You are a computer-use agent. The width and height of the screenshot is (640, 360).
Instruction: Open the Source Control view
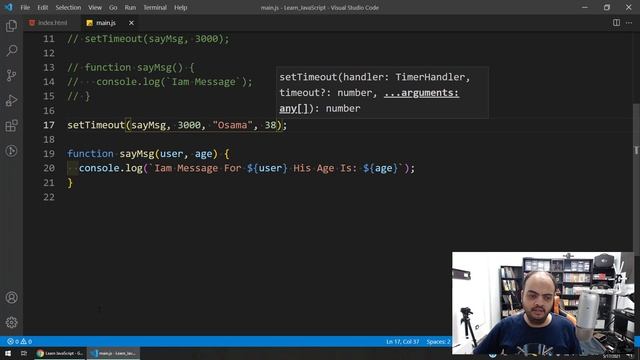pos(11,75)
